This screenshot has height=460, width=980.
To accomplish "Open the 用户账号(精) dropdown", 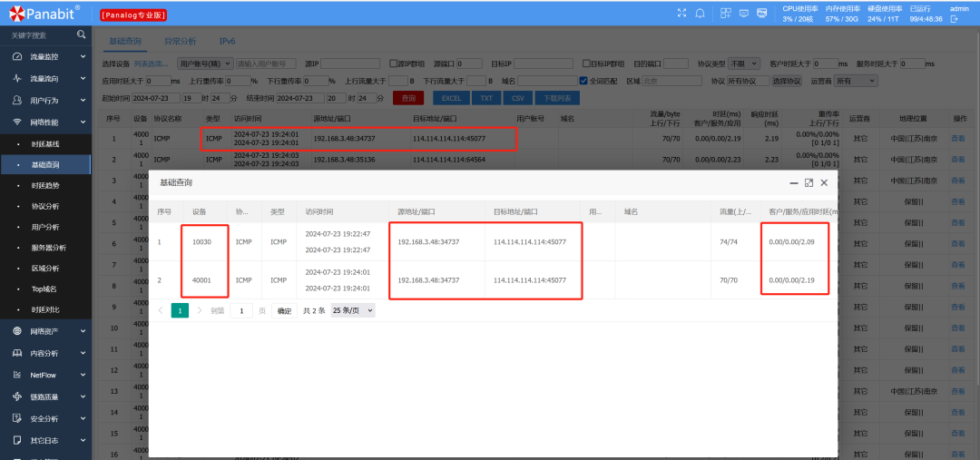I will [x=205, y=64].
